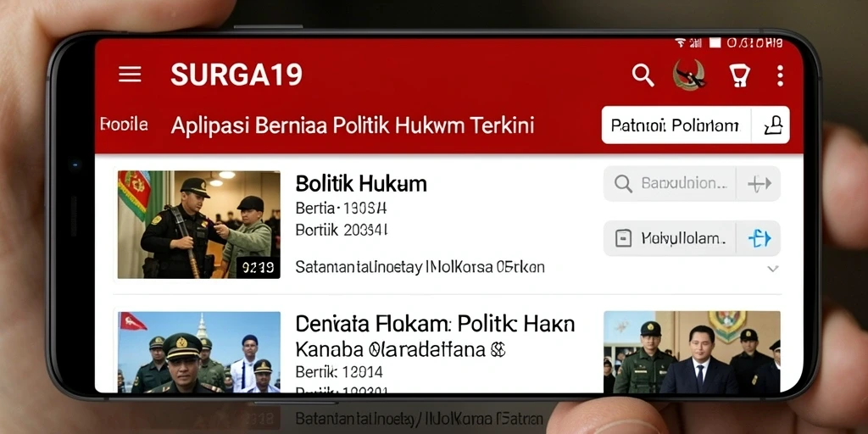Tap the SURGA19 app title

pos(236,75)
